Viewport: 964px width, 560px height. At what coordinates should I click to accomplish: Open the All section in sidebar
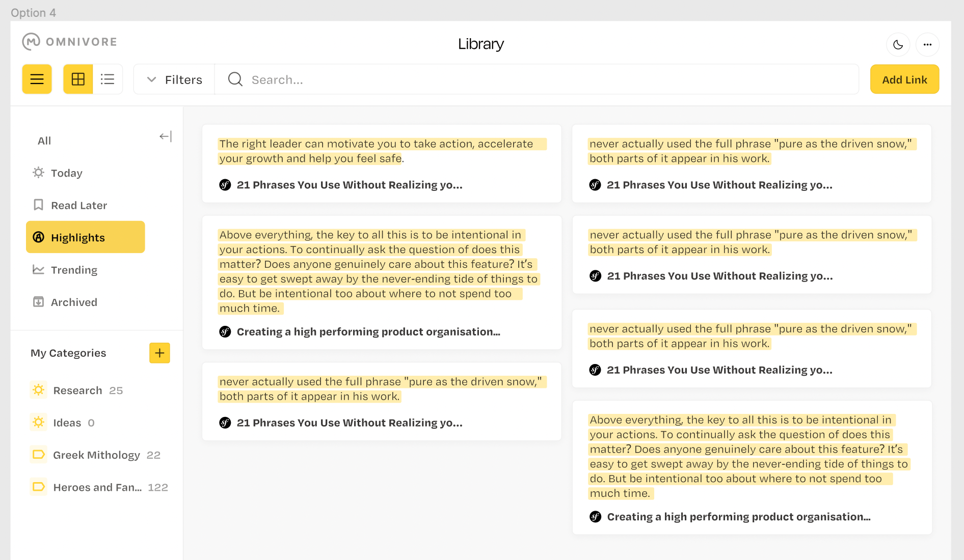tap(44, 141)
